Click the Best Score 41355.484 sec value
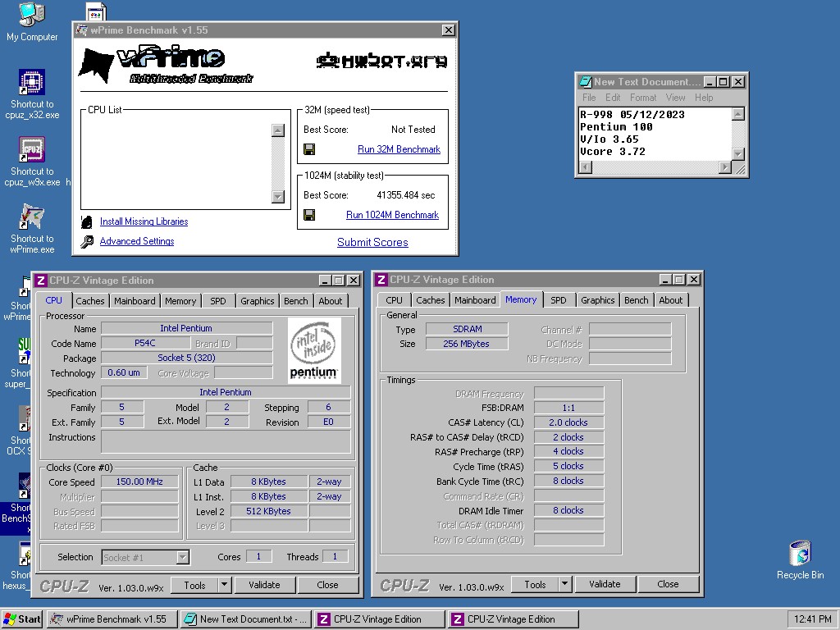The image size is (840, 630). point(405,195)
